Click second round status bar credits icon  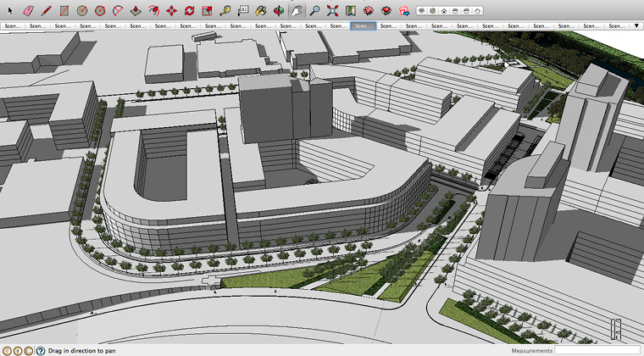[x=18, y=351]
